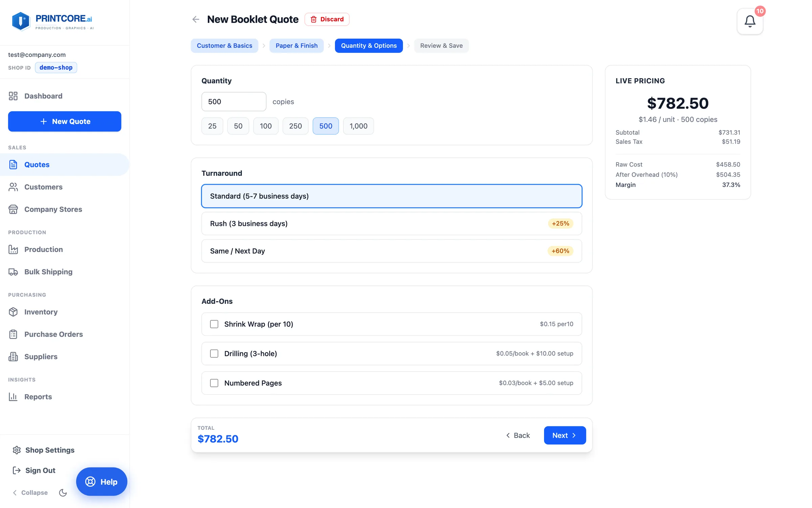Screen dimensions: 812x508
Task: Click the Next button
Action: point(565,435)
